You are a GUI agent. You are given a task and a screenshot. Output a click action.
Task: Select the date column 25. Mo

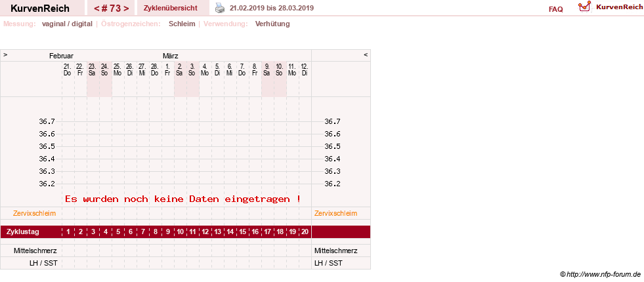[x=118, y=70]
